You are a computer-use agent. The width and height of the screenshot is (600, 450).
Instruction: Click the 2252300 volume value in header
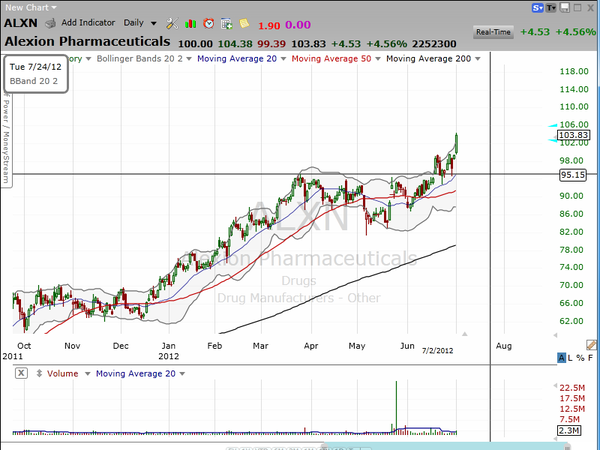click(x=434, y=44)
